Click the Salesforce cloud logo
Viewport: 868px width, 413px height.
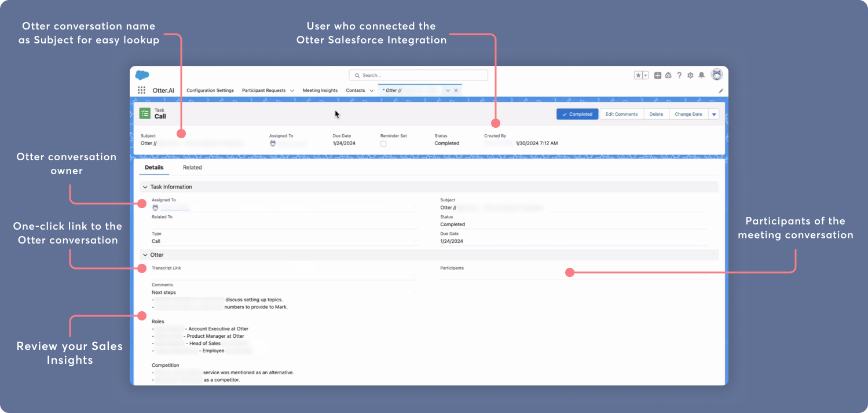coord(142,75)
